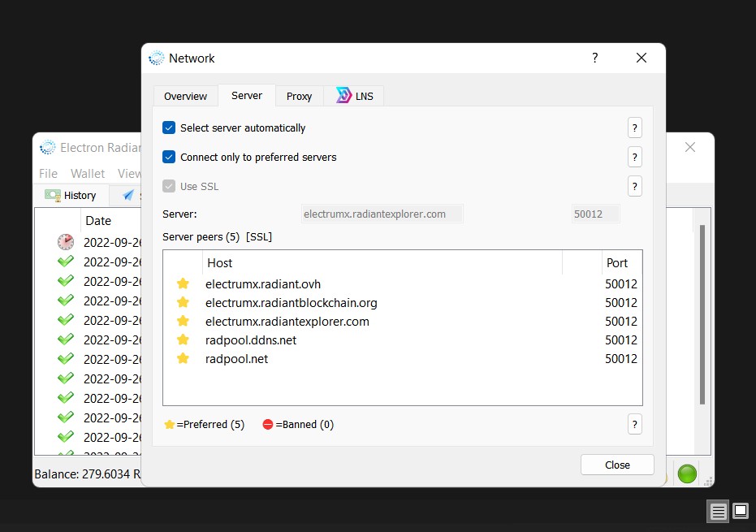
Task: Open the Proxy tab
Action: pyautogui.click(x=300, y=96)
